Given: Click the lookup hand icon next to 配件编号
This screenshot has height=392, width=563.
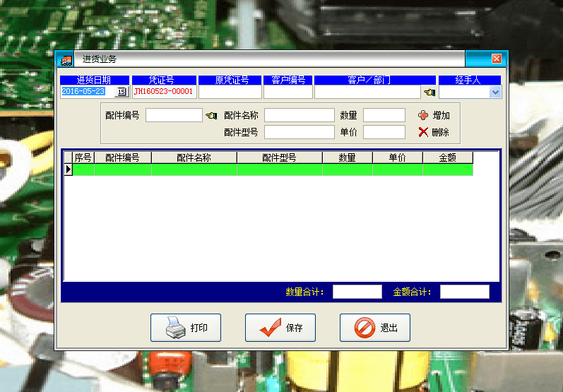Looking at the screenshot, I should coord(211,115).
